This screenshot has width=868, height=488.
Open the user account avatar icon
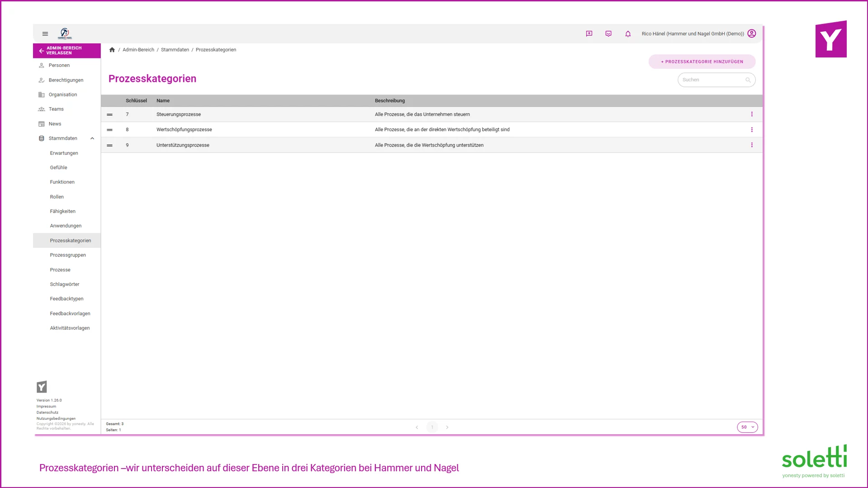pos(752,33)
